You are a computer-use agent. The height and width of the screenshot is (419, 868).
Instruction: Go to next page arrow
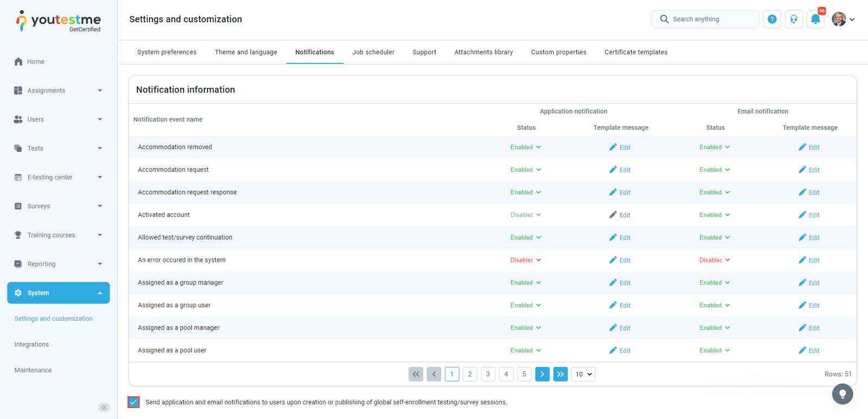[542, 374]
